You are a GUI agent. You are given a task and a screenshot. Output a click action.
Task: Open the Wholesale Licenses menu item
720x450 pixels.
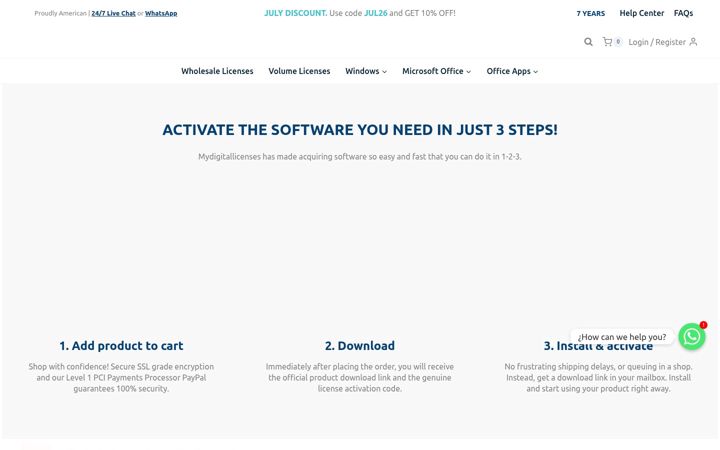(x=217, y=71)
